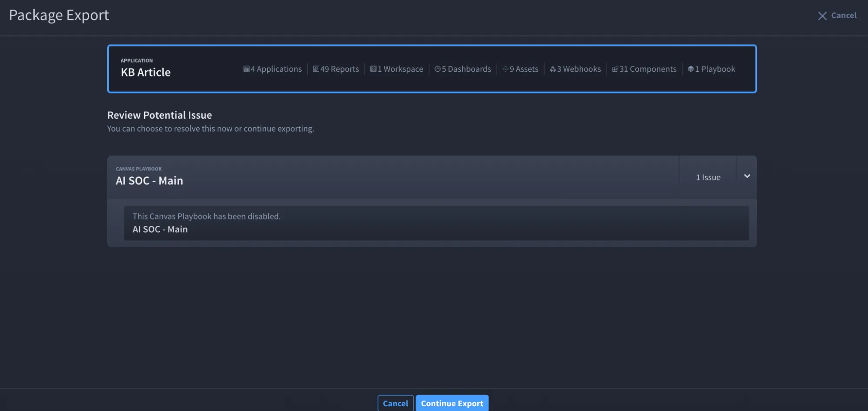
Task: Click the X icon at top right
Action: coord(822,16)
